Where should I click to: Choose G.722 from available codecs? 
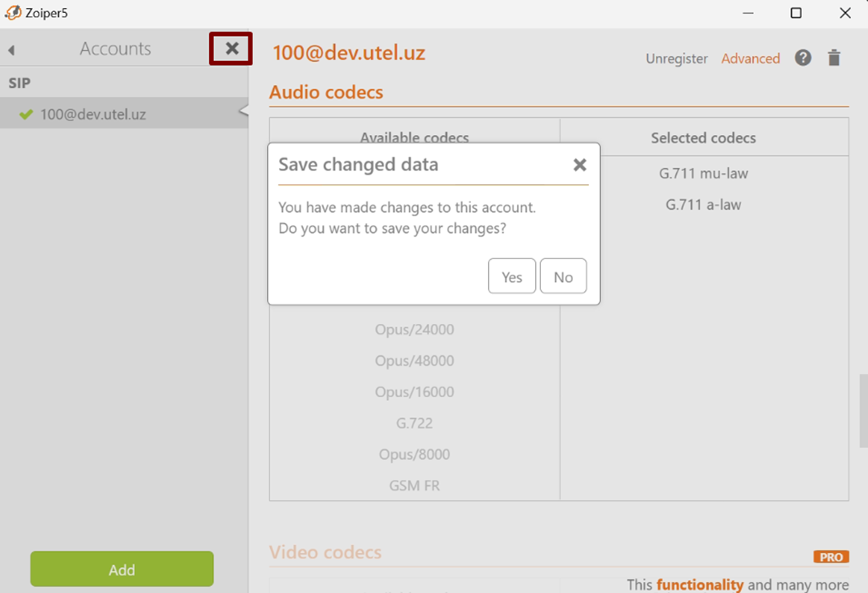tap(414, 423)
